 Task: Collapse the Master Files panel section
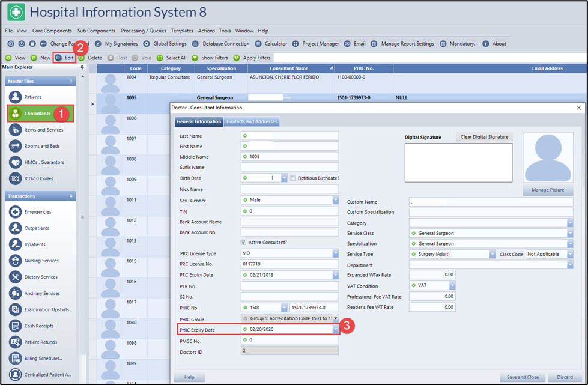point(71,81)
